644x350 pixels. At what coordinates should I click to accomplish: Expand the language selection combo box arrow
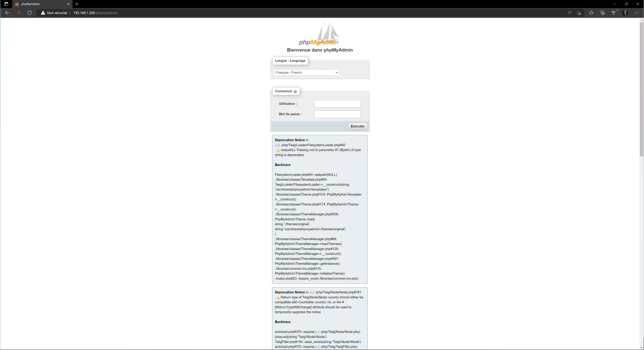click(x=336, y=73)
